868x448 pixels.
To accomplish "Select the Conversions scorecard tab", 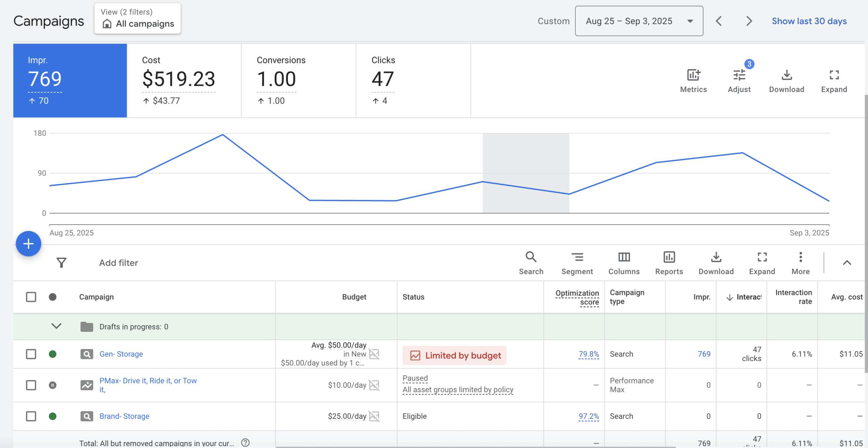I will tap(298, 80).
